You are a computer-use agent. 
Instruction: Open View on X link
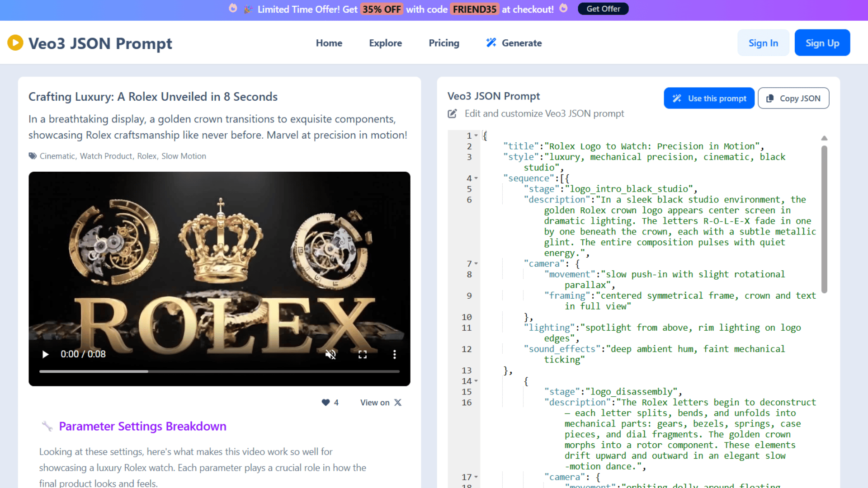click(381, 403)
